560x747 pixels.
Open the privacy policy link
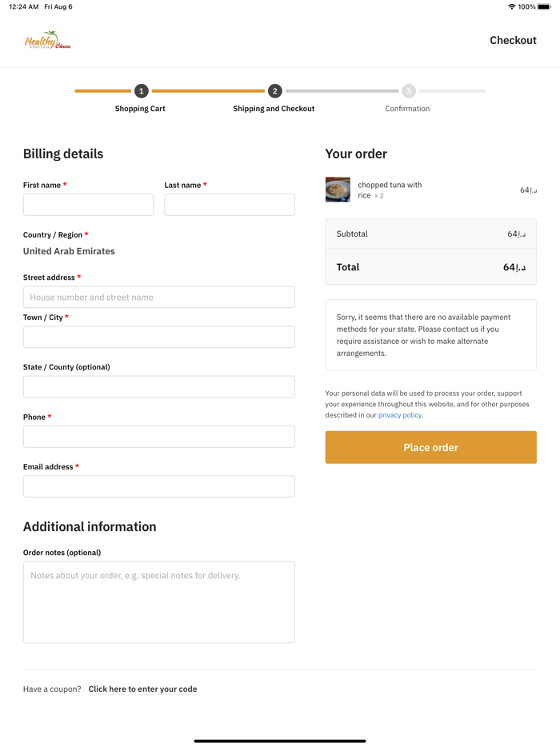click(400, 415)
